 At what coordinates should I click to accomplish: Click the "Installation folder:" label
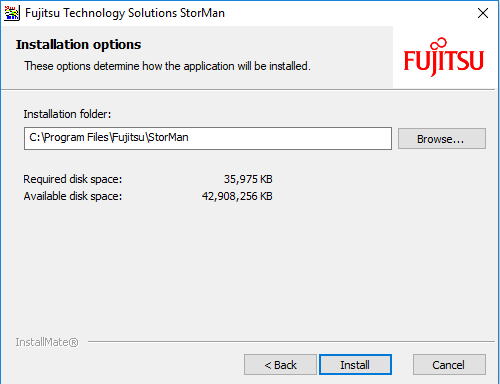tap(67, 114)
